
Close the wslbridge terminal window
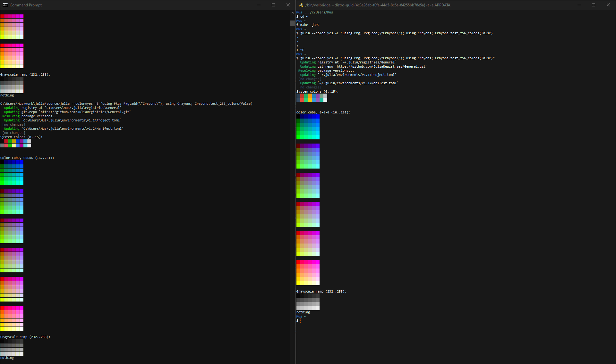pyautogui.click(x=608, y=5)
